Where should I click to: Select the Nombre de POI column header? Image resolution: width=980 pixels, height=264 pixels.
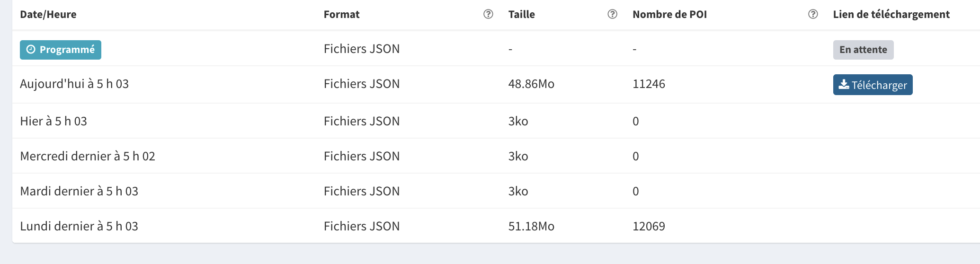click(x=670, y=14)
